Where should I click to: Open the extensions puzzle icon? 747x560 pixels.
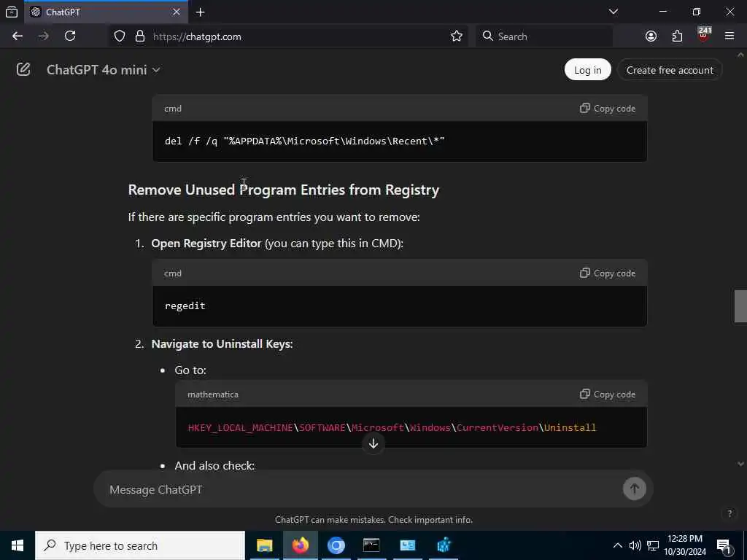(677, 36)
